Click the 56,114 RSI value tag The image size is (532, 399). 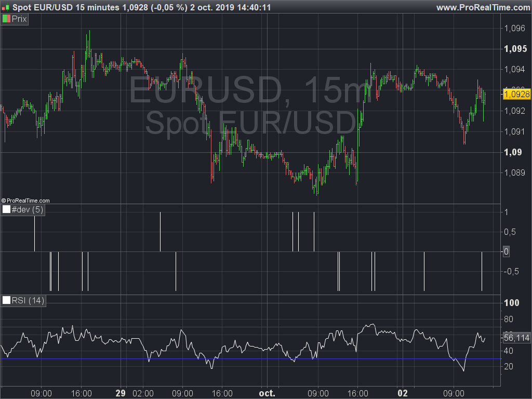[x=516, y=338]
